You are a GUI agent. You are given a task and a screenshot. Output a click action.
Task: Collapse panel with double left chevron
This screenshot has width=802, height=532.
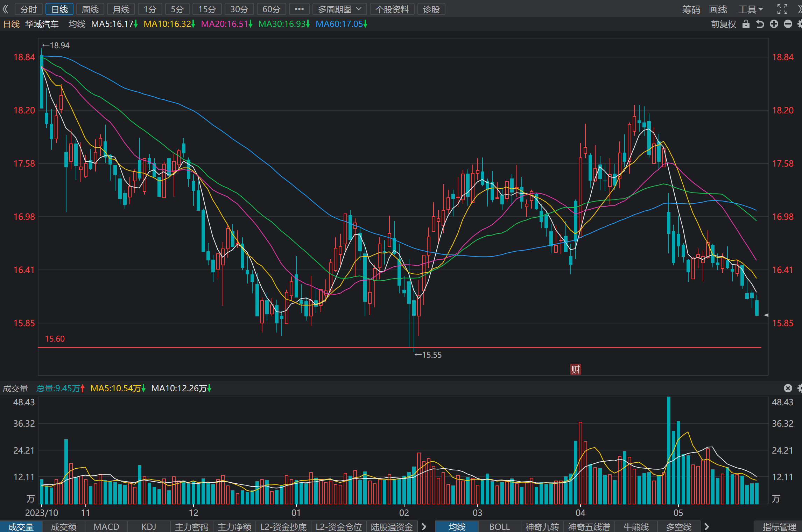click(5, 9)
